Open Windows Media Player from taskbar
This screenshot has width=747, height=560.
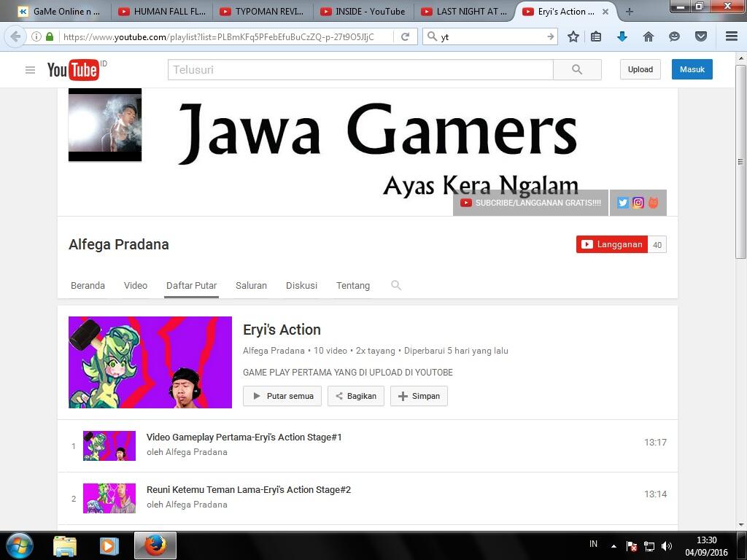[x=108, y=546]
